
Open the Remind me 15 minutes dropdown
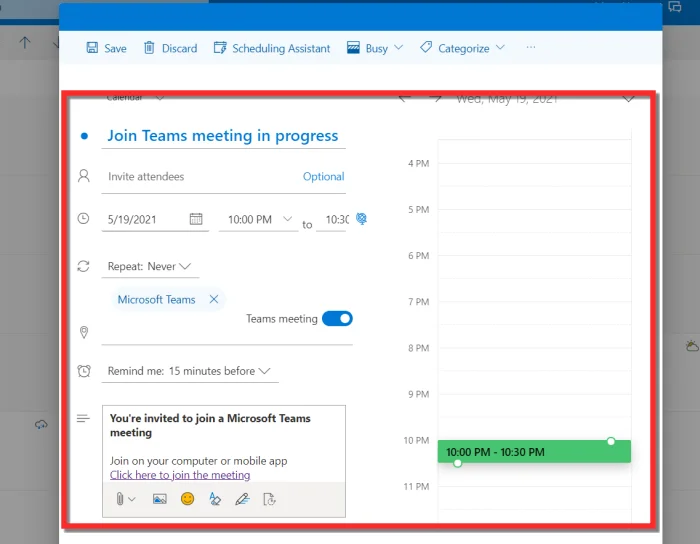(x=190, y=371)
